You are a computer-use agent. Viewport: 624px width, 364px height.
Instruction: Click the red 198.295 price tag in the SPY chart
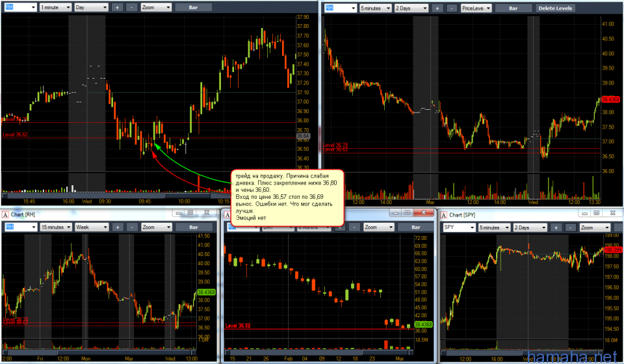coord(613,250)
